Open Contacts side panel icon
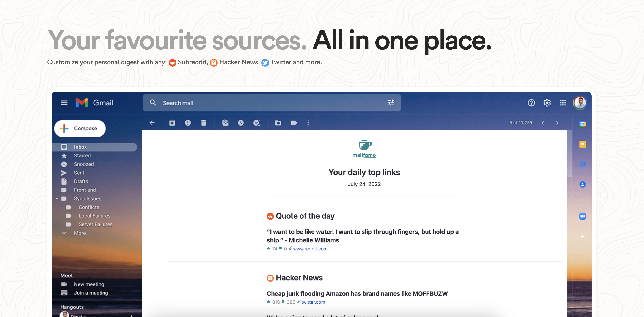Image resolution: width=644 pixels, height=317 pixels. [583, 185]
